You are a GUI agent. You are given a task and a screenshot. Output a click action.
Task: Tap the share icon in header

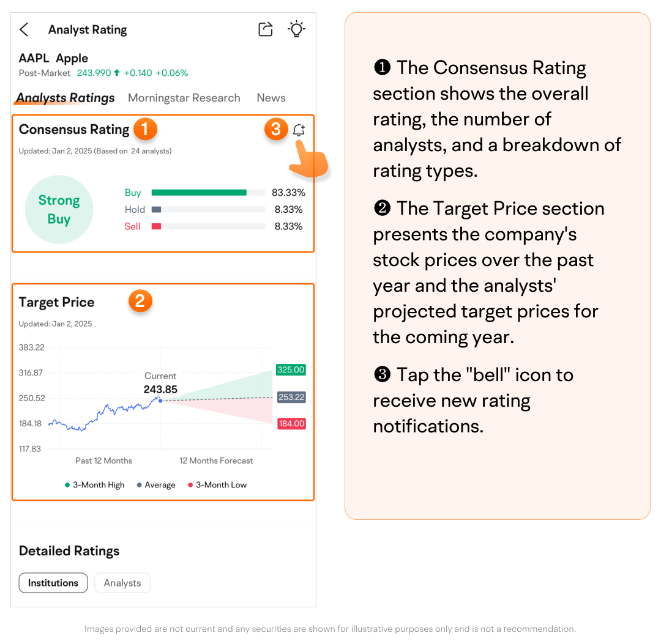click(x=266, y=29)
